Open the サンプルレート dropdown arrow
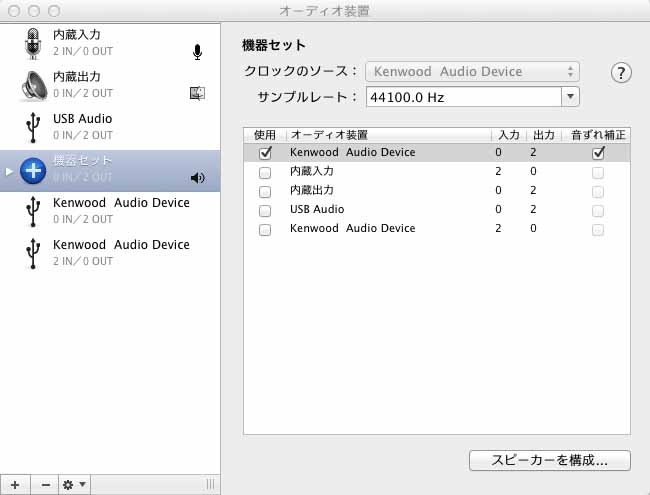 tap(570, 97)
